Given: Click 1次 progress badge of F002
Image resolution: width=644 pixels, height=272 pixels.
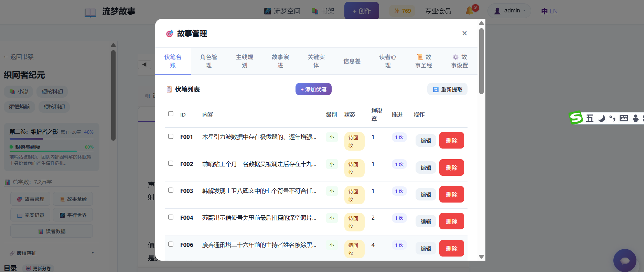Looking at the screenshot, I should pyautogui.click(x=399, y=164).
